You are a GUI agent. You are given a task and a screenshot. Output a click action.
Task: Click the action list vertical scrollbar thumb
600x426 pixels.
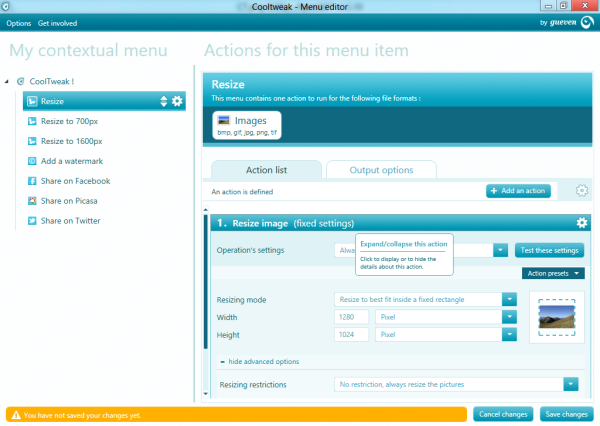[205, 281]
